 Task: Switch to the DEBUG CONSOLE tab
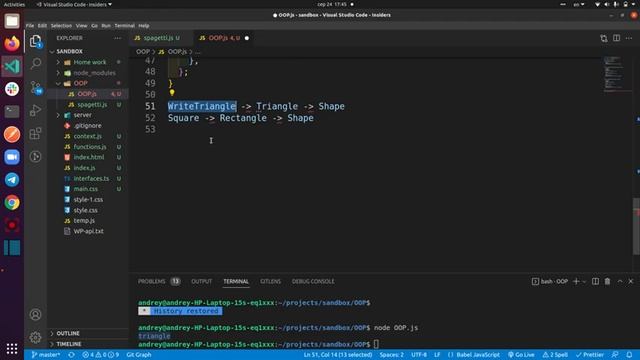tap(313, 281)
